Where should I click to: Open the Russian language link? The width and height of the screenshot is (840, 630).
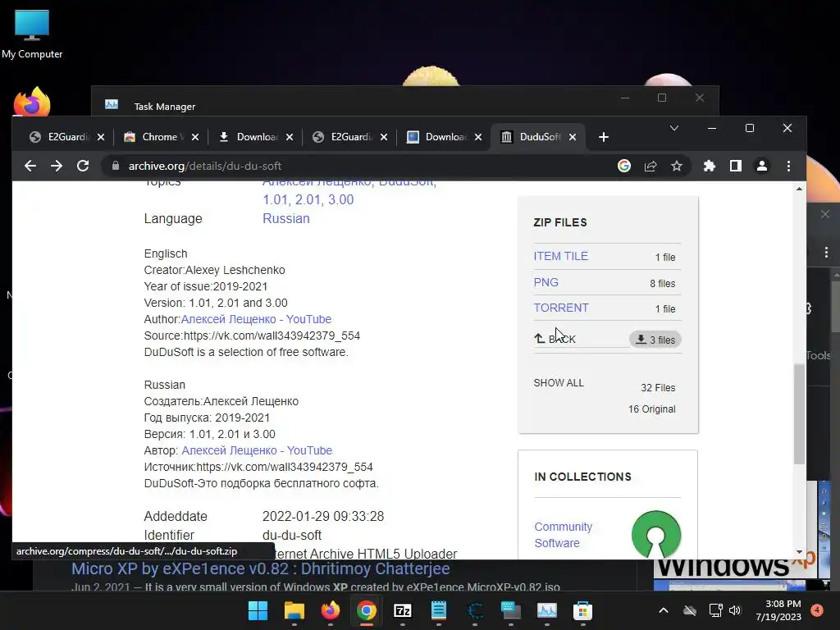pyautogui.click(x=286, y=218)
